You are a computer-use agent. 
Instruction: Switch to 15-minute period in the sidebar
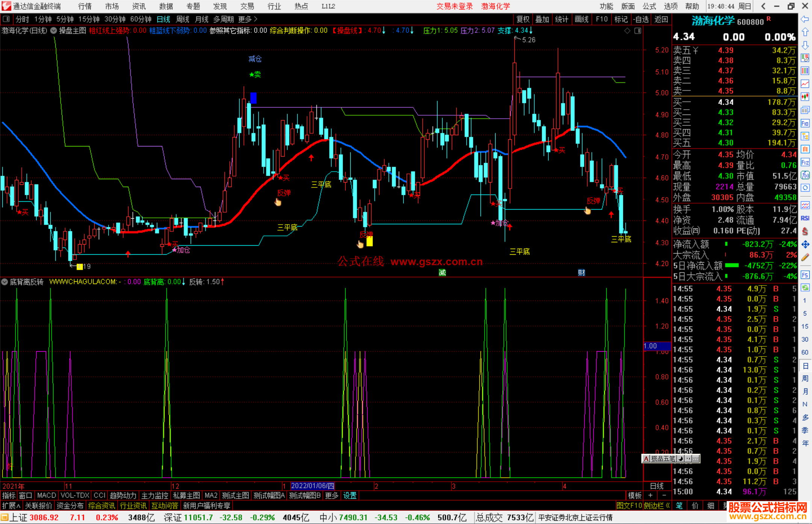tap(805, 326)
